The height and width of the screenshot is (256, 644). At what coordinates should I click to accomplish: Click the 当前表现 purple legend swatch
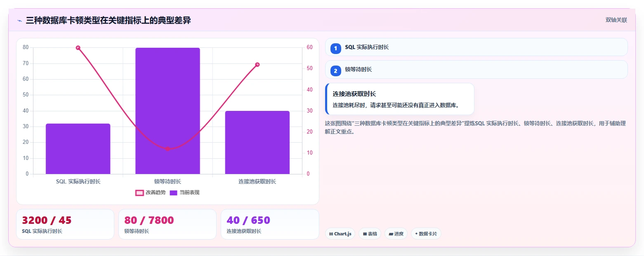click(174, 193)
